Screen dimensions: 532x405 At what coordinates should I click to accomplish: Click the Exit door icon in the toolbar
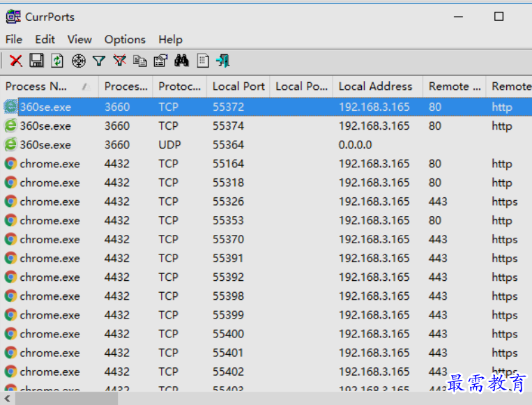223,61
